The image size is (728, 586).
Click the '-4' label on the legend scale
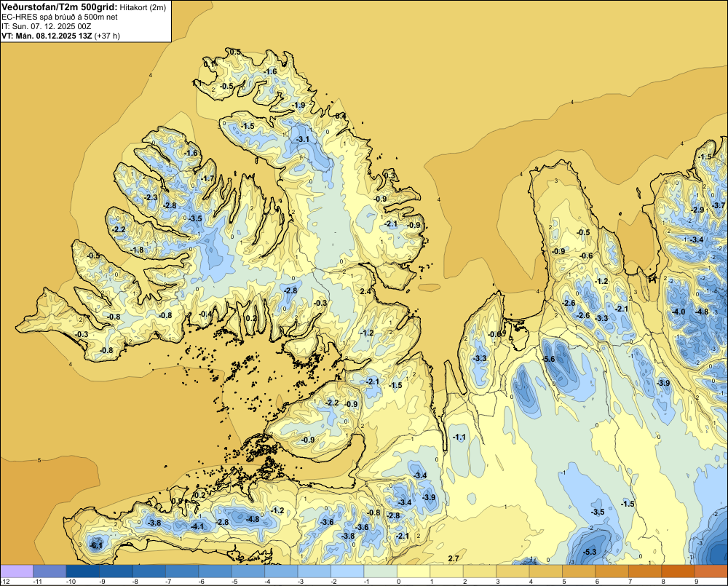pos(267,582)
